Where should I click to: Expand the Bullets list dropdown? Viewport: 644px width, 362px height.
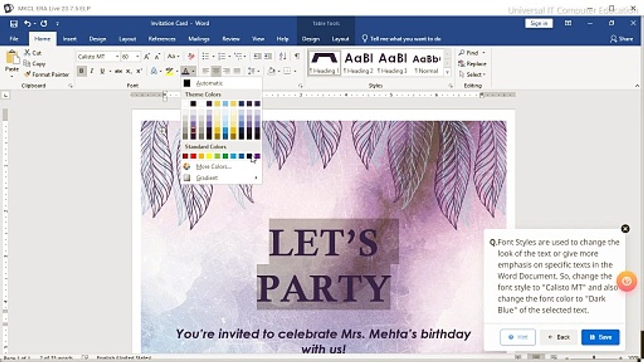[212, 57]
